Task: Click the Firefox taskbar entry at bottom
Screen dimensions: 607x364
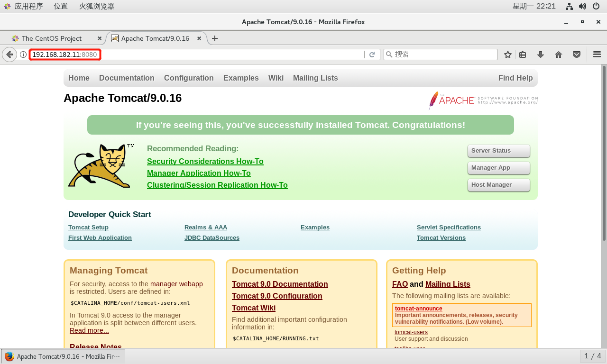Action: pos(63,356)
